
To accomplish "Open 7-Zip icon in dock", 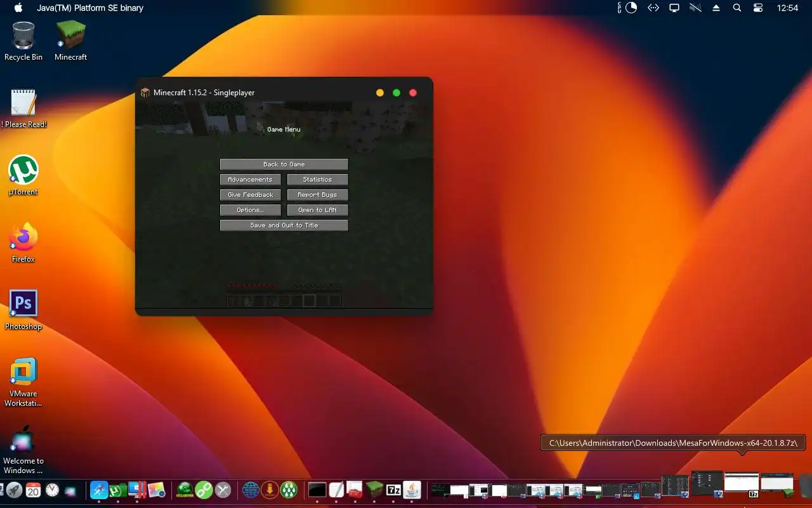I will click(x=393, y=490).
